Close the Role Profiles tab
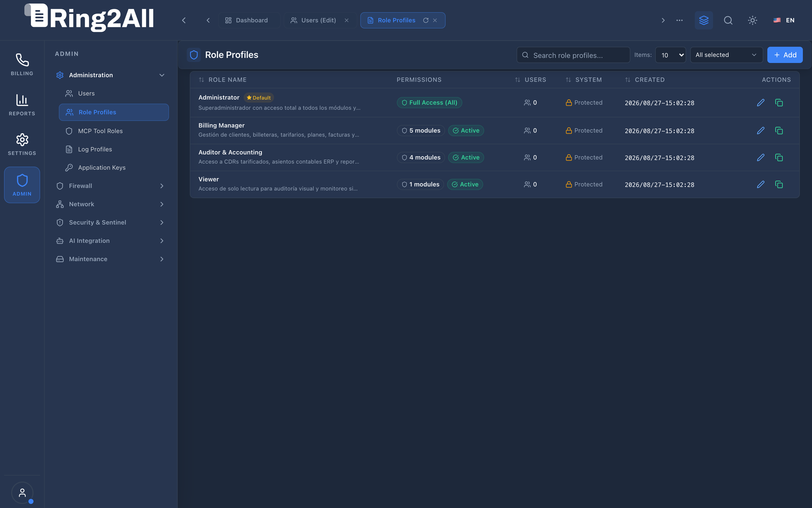This screenshot has width=812, height=508. tap(435, 20)
